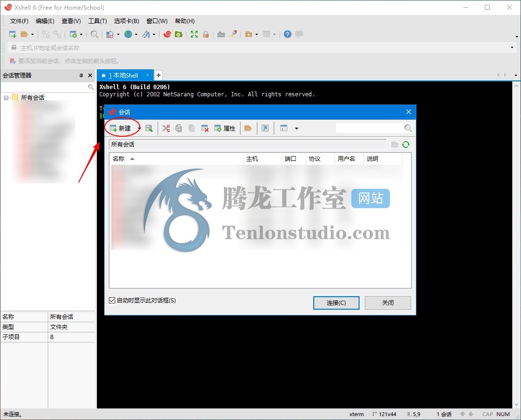Click the 连接(C) connect button
The height and width of the screenshot is (420, 521).
pos(336,303)
